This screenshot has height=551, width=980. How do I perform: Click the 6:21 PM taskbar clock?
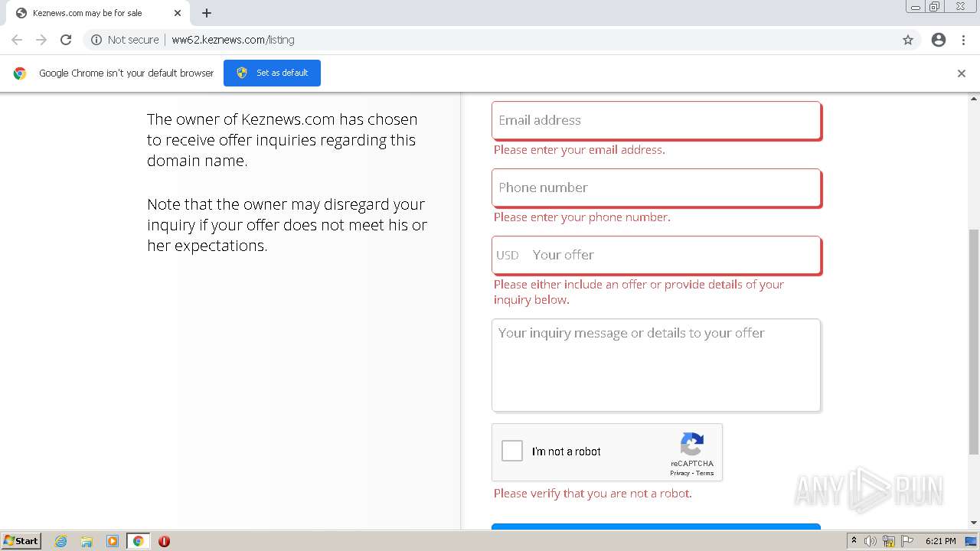pyautogui.click(x=940, y=541)
